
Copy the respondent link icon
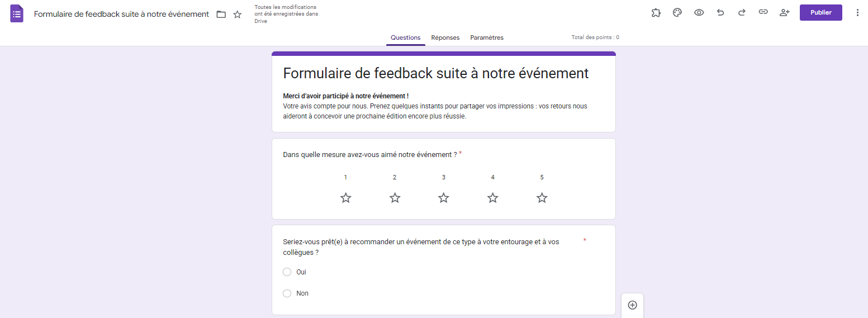(763, 12)
